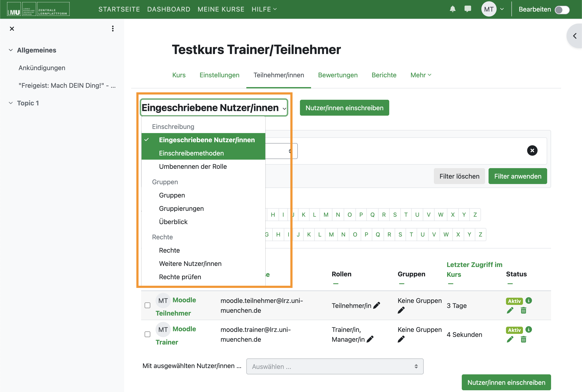
Task: Edit role pencil for Teilnehmer/in
Action: tap(377, 305)
